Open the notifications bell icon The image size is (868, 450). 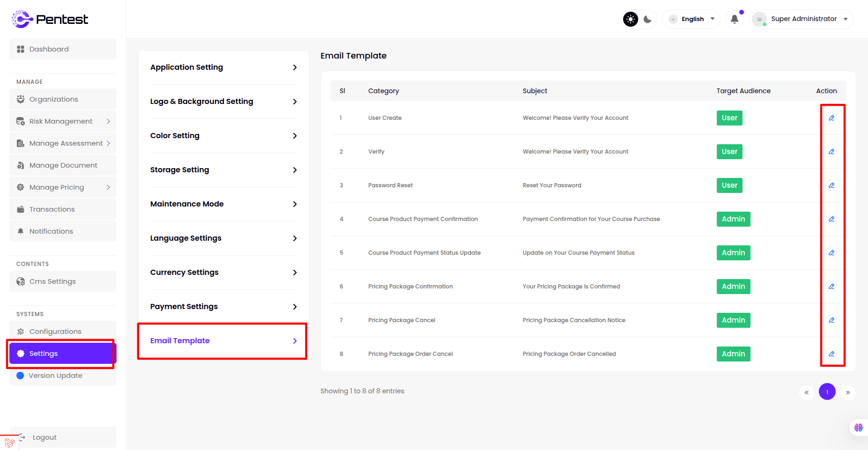pyautogui.click(x=734, y=19)
